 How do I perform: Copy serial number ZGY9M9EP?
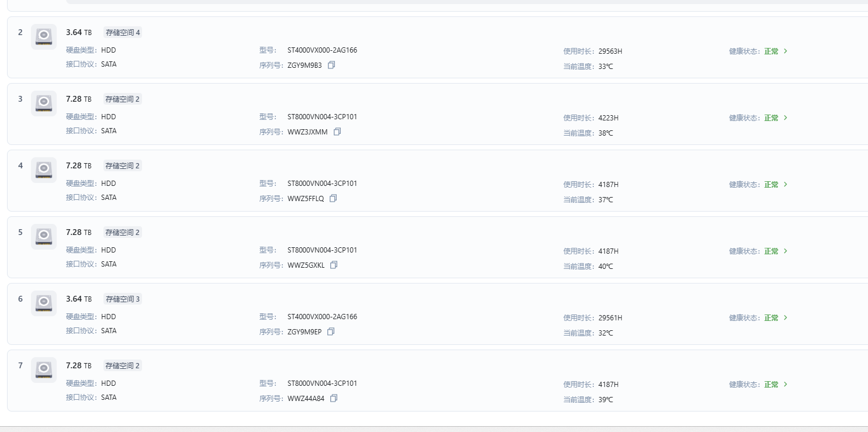coord(331,331)
